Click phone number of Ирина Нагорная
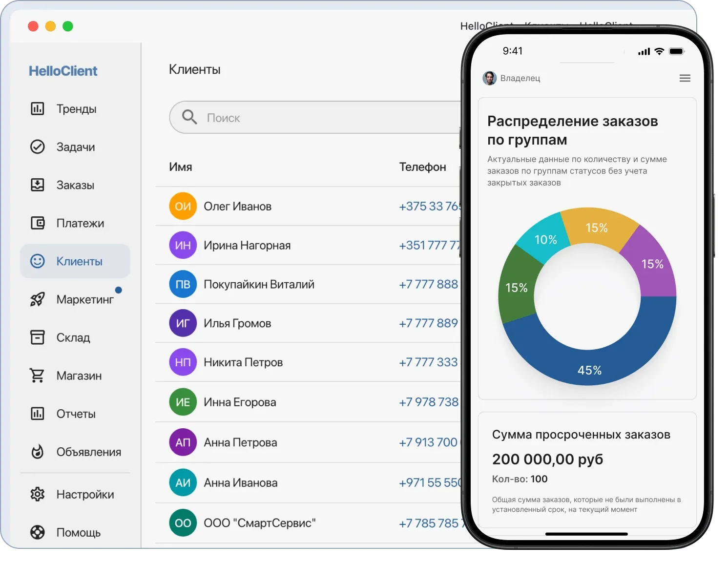 click(429, 245)
